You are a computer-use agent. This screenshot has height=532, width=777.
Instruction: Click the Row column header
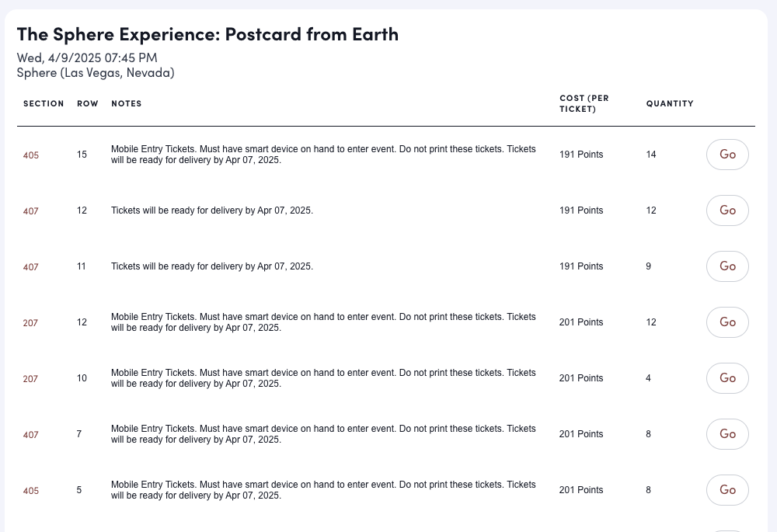click(88, 103)
